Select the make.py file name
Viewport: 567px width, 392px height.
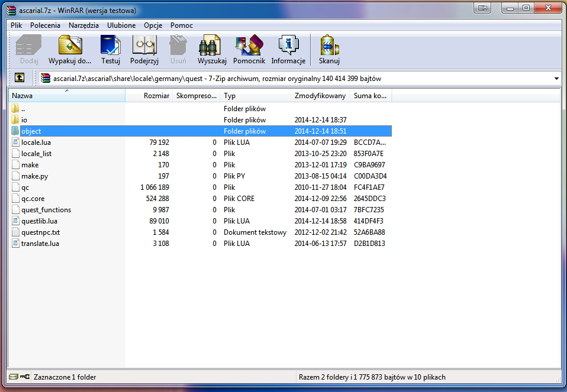[34, 176]
